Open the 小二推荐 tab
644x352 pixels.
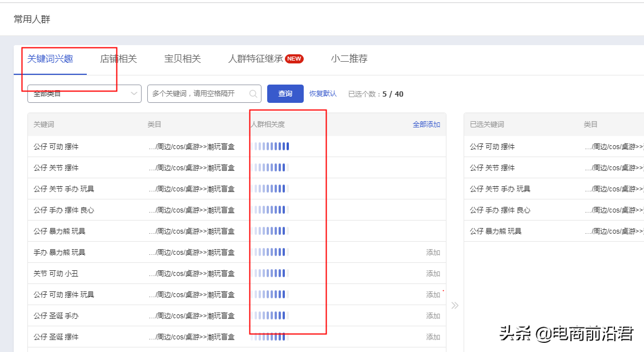click(x=349, y=59)
